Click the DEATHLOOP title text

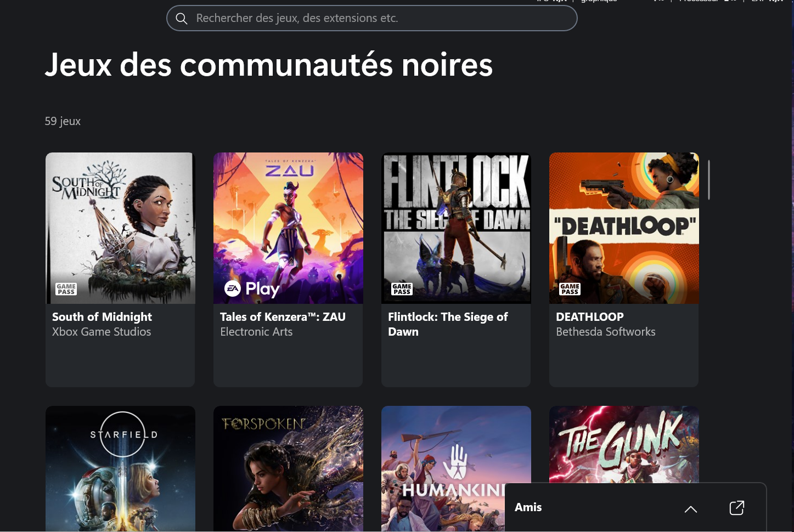pos(590,317)
